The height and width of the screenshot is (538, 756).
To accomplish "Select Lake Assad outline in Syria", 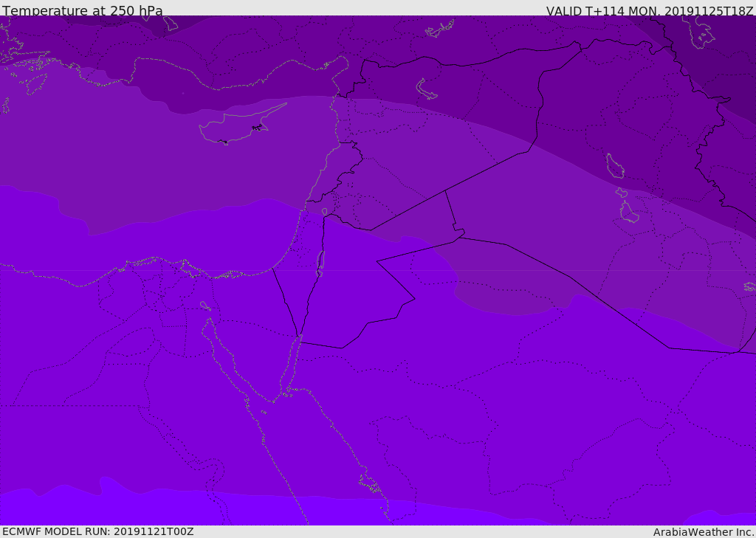I will 426,89.
